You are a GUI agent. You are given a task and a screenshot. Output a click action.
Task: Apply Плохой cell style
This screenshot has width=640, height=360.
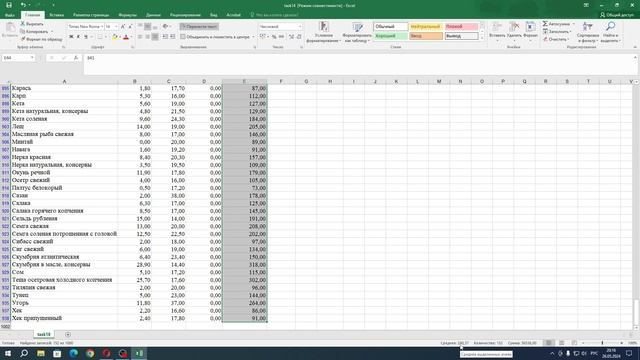click(x=461, y=27)
